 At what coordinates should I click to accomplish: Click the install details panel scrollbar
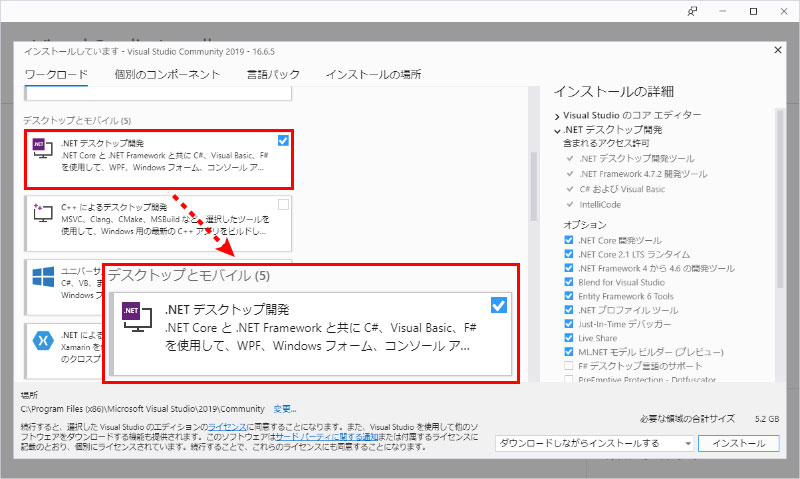(779, 199)
